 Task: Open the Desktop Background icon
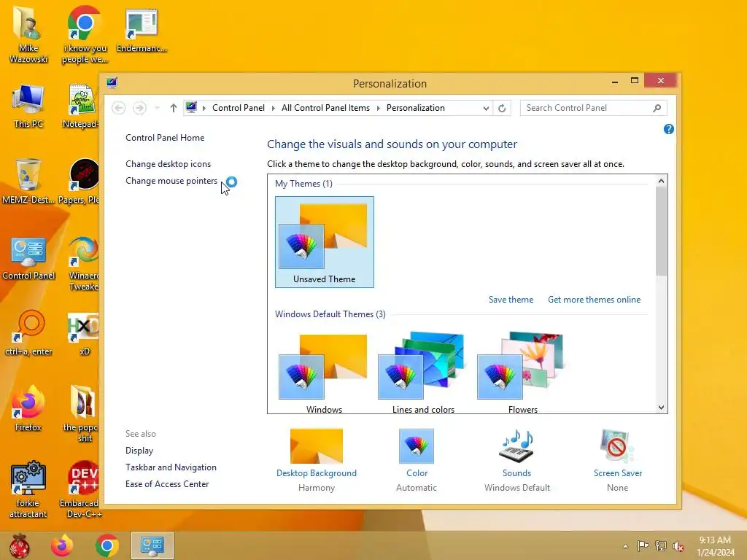click(x=317, y=446)
